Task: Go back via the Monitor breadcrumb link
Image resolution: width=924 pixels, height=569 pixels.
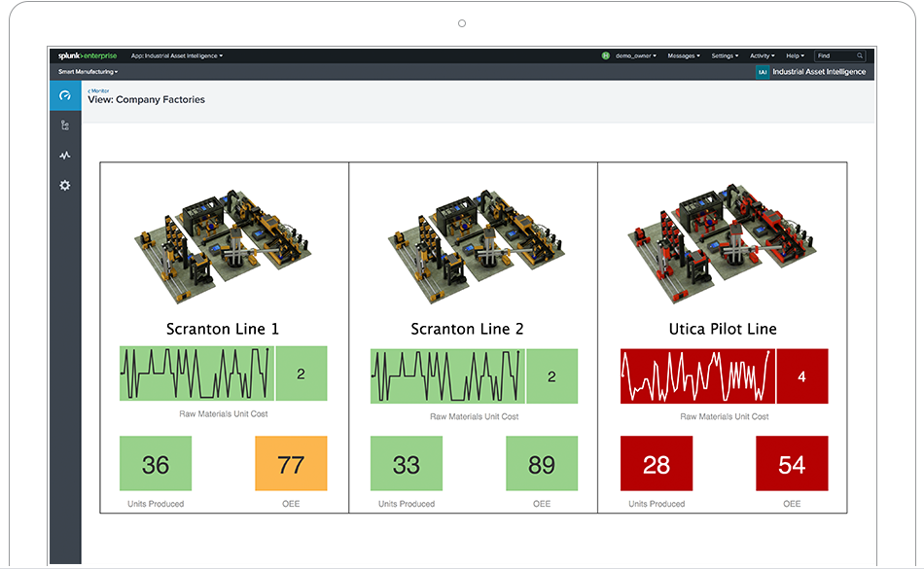Action: coord(98,90)
